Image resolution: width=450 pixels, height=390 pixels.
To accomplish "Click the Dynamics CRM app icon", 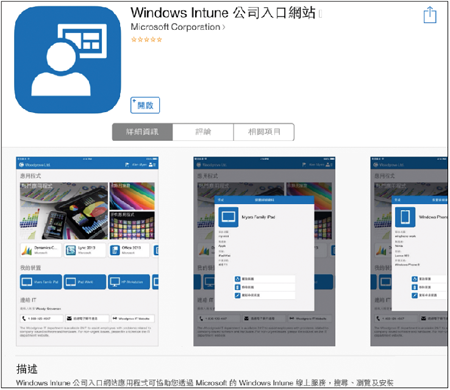I will tap(27, 250).
